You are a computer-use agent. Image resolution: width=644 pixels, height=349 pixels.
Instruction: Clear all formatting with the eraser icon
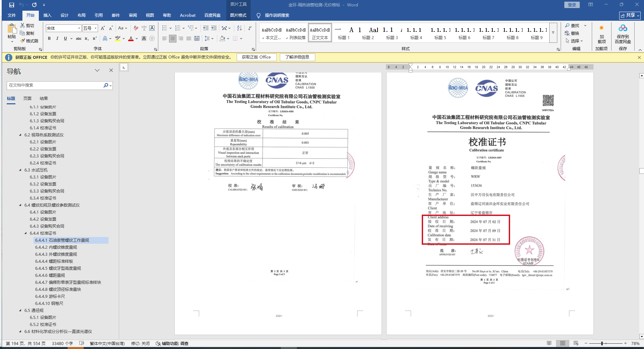pos(136,28)
